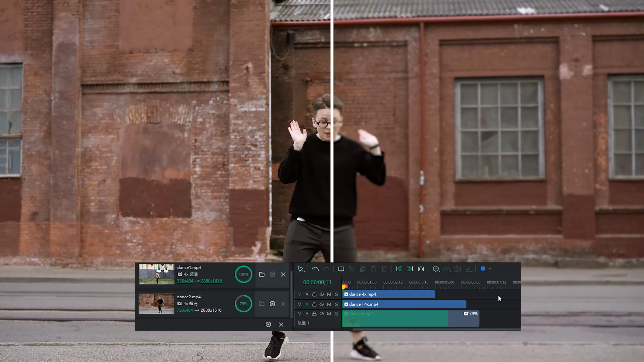Toggle visibility eye on dance 4x.mp4 track
The height and width of the screenshot is (362, 644).
[x=322, y=294]
